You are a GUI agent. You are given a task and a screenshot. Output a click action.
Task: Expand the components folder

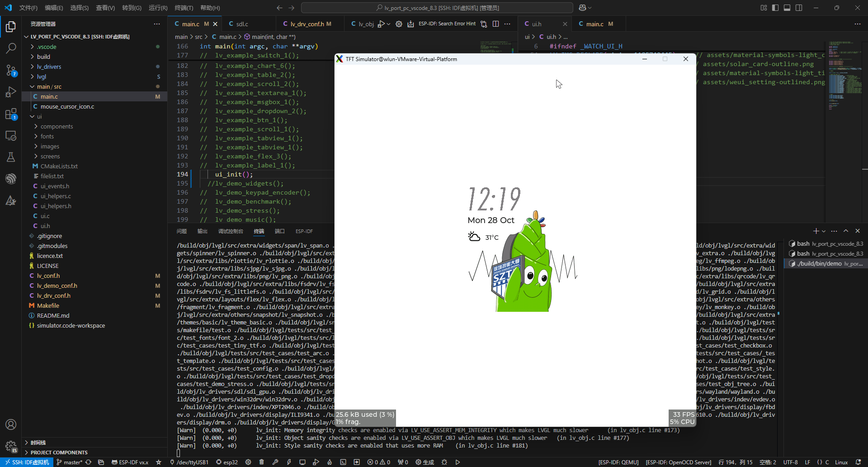click(x=95, y=126)
